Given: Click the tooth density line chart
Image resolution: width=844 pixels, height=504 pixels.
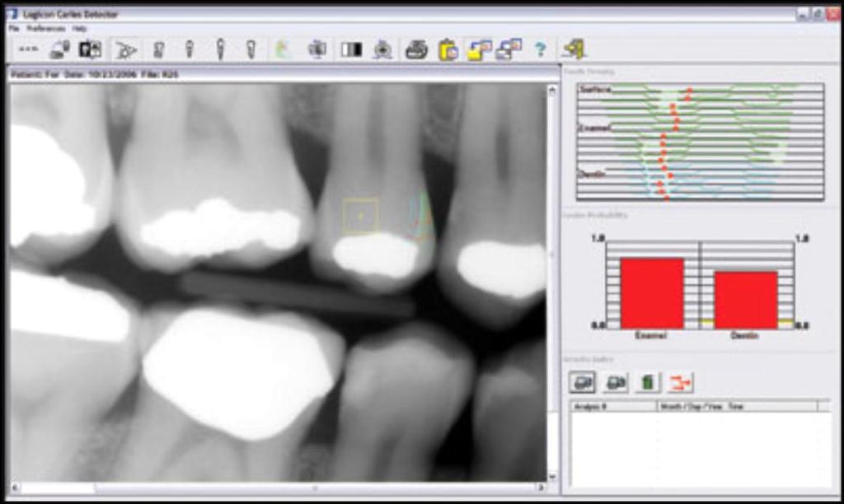Looking at the screenshot, I should [x=701, y=142].
